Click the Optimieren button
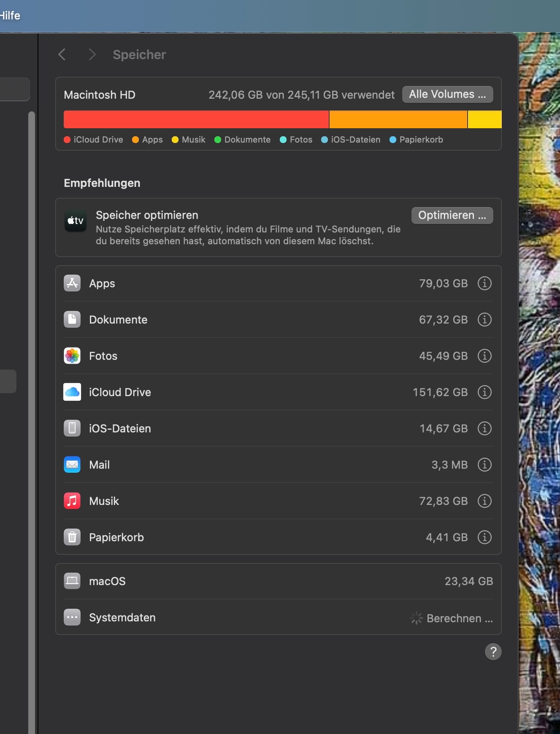This screenshot has width=560, height=734. tap(452, 216)
